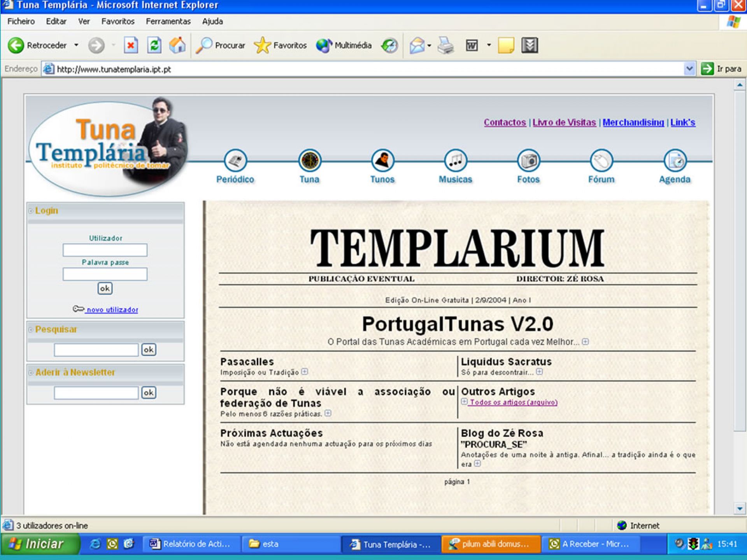Go to the Fórum mouse icon
This screenshot has height=560, width=747.
pyautogui.click(x=601, y=161)
